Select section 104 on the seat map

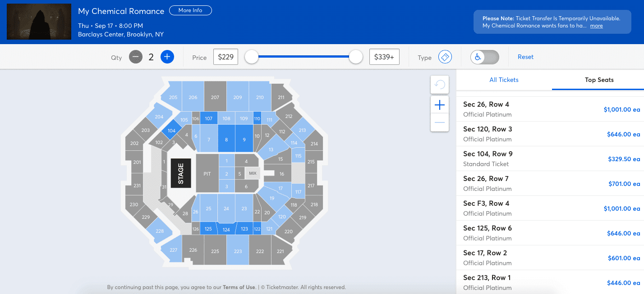pos(171,131)
